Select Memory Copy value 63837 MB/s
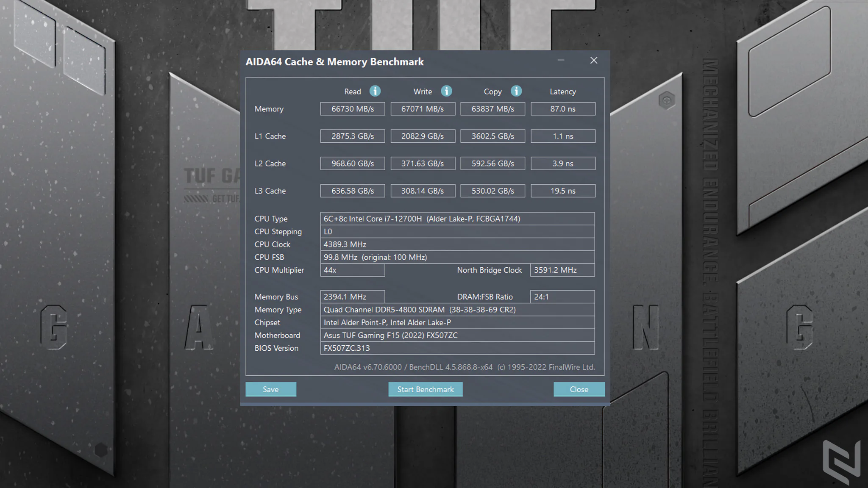The image size is (868, 488). coord(493,109)
